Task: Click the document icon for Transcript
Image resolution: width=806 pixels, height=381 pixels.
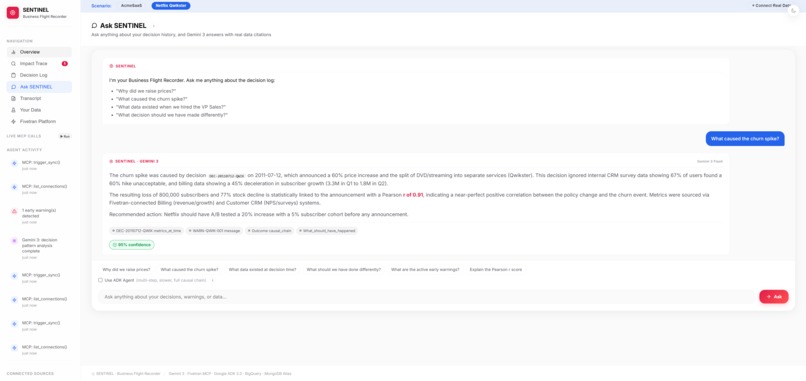Action: click(x=13, y=98)
